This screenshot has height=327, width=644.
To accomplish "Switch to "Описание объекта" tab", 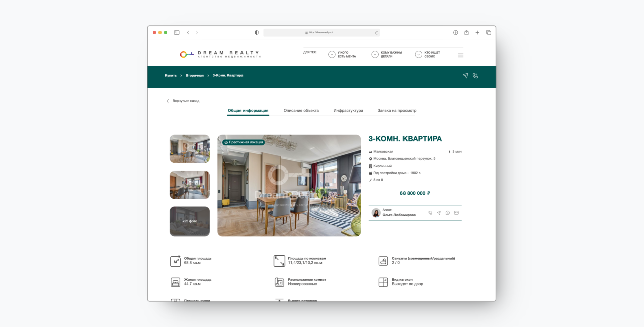I will (x=301, y=110).
